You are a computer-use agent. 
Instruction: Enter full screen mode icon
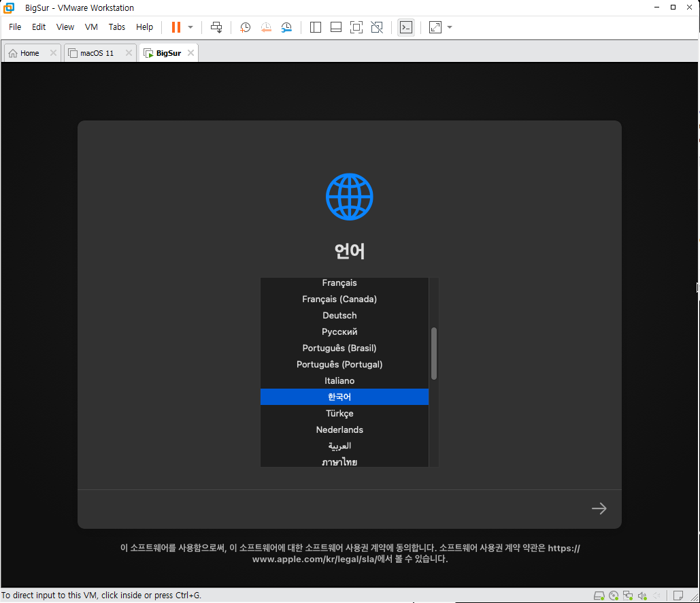coord(356,27)
